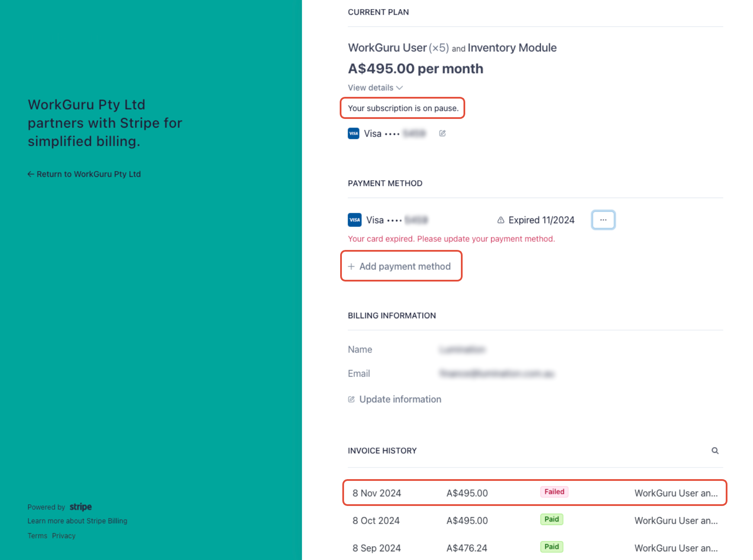Click the Paid badge for 8 Sep 2024
753x560 pixels.
551,547
